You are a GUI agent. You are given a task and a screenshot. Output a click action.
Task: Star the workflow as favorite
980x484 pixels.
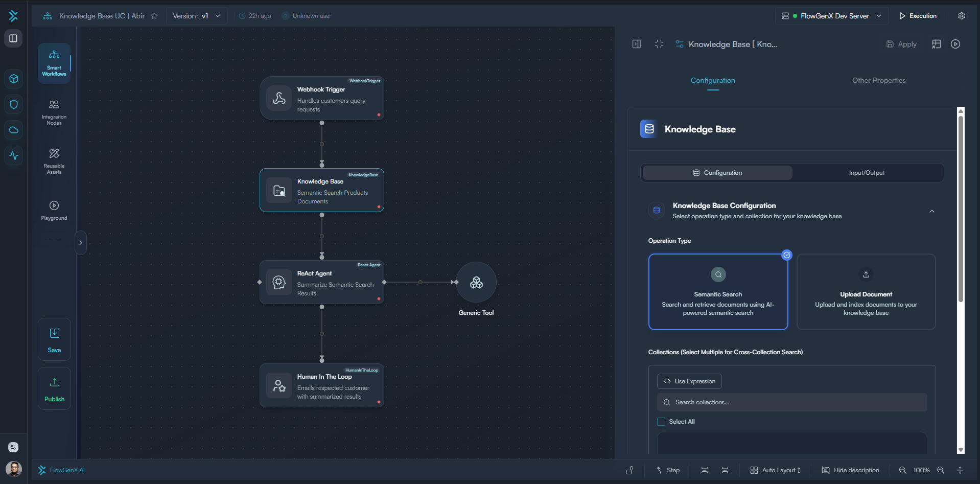pos(154,16)
